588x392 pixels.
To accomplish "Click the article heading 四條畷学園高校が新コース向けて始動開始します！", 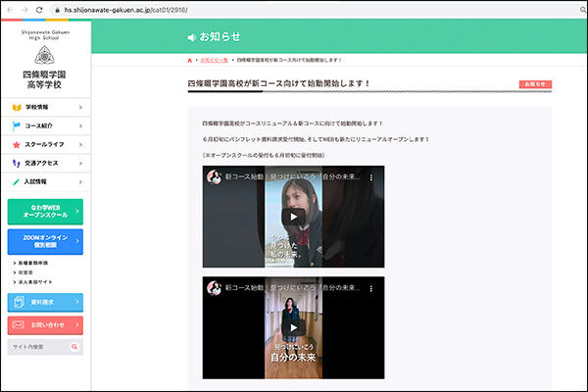I will click(278, 83).
